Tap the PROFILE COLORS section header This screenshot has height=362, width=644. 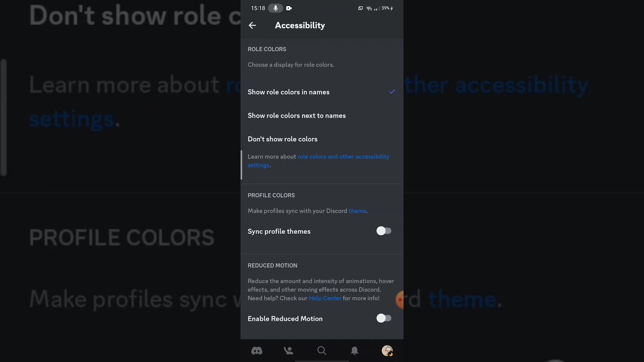271,195
